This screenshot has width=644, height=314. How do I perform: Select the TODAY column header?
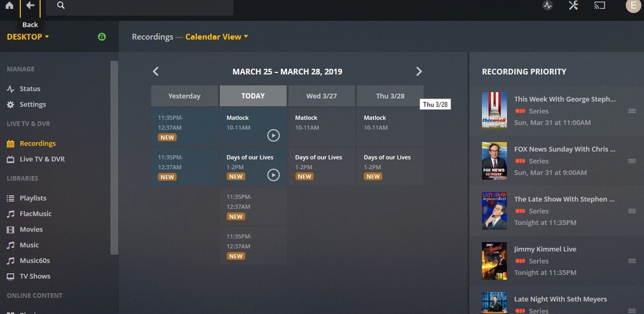(x=253, y=95)
